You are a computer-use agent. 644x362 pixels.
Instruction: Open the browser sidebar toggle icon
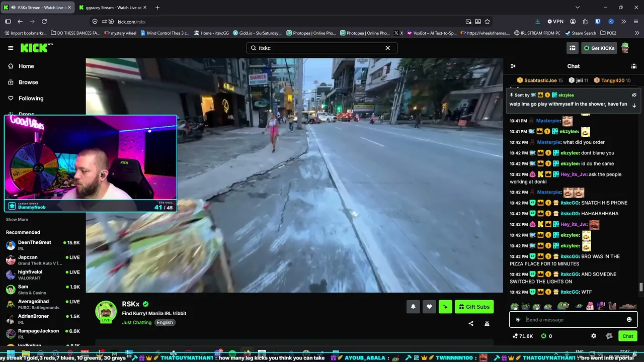pos(8,22)
